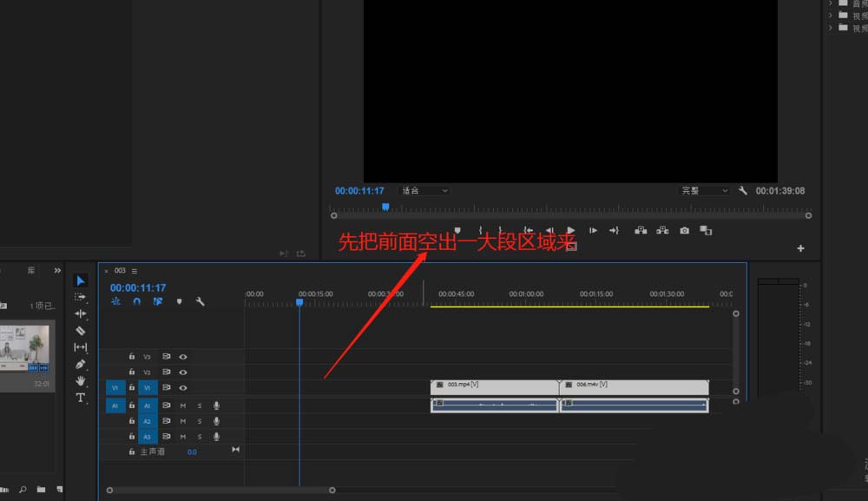Viewport: 868px width, 501px height.
Task: Pick the Track Select Forward tool
Action: pos(81,297)
